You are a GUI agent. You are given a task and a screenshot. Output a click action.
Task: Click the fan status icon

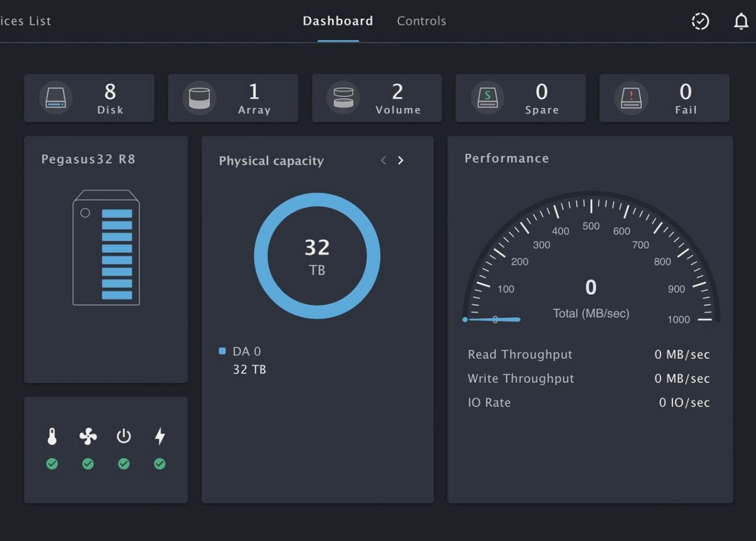[x=88, y=436]
